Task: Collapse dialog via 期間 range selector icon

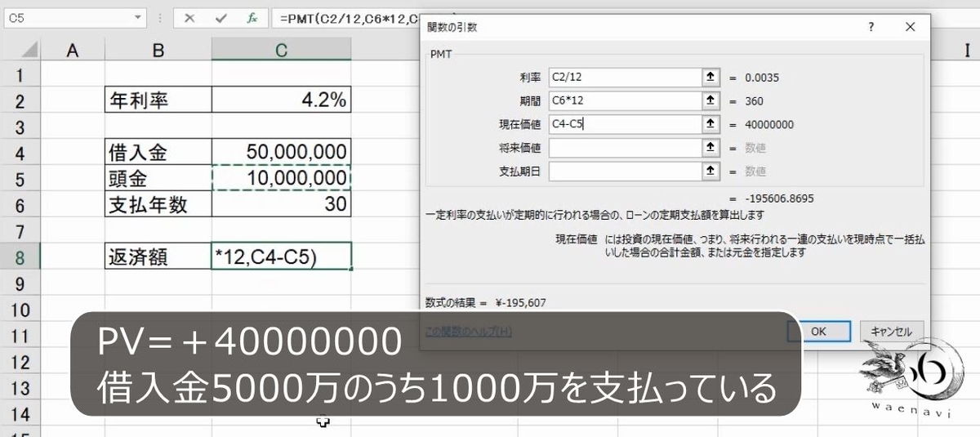Action: (x=710, y=100)
